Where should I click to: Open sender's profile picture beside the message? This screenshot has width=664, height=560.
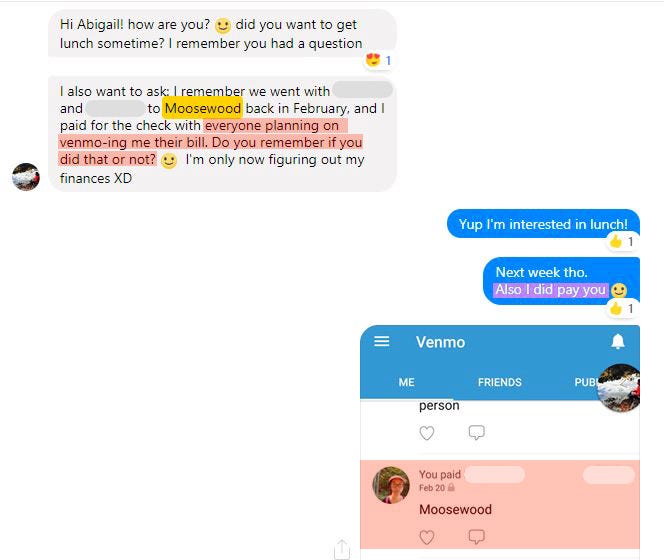[26, 177]
